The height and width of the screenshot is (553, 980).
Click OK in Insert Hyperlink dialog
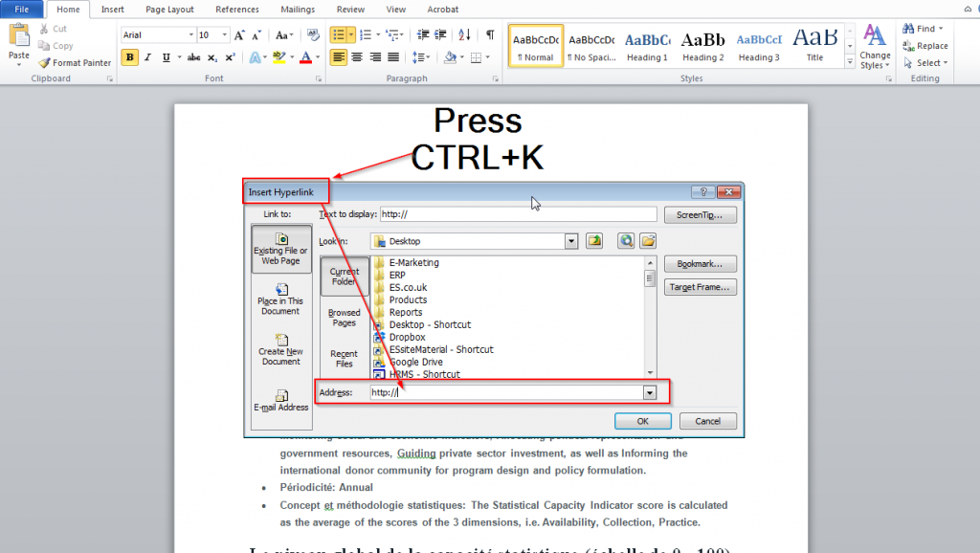tap(642, 421)
